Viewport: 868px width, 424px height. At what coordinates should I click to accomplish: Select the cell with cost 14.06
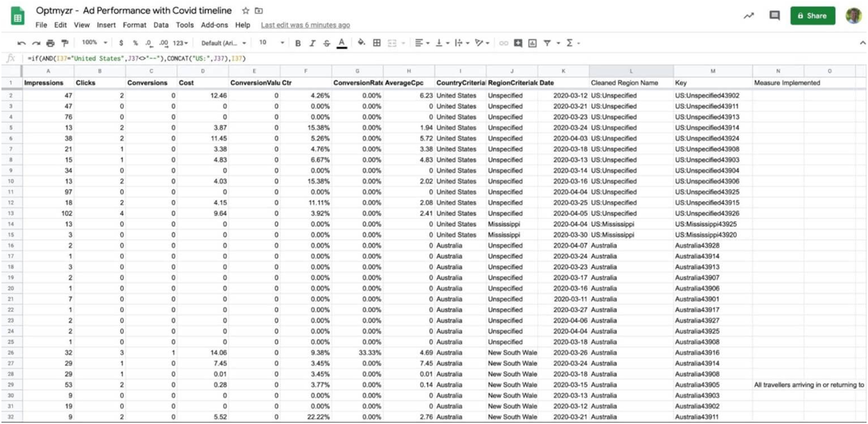pos(202,352)
